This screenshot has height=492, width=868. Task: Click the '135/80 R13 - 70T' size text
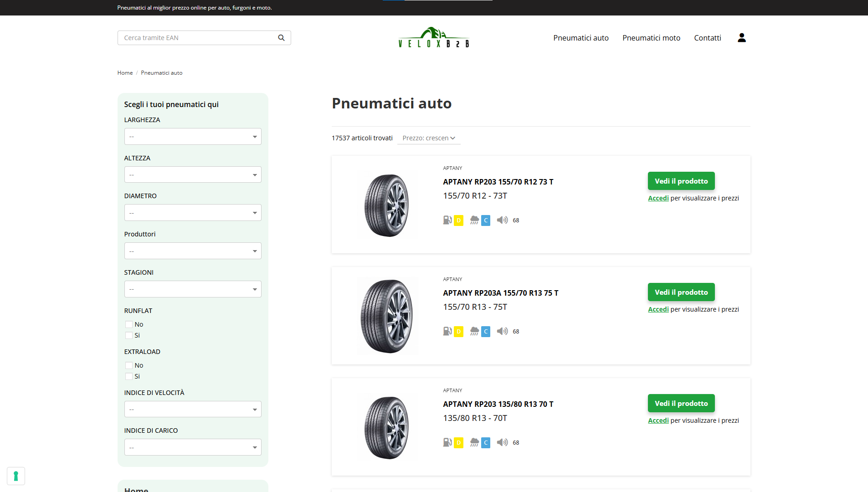click(x=475, y=418)
